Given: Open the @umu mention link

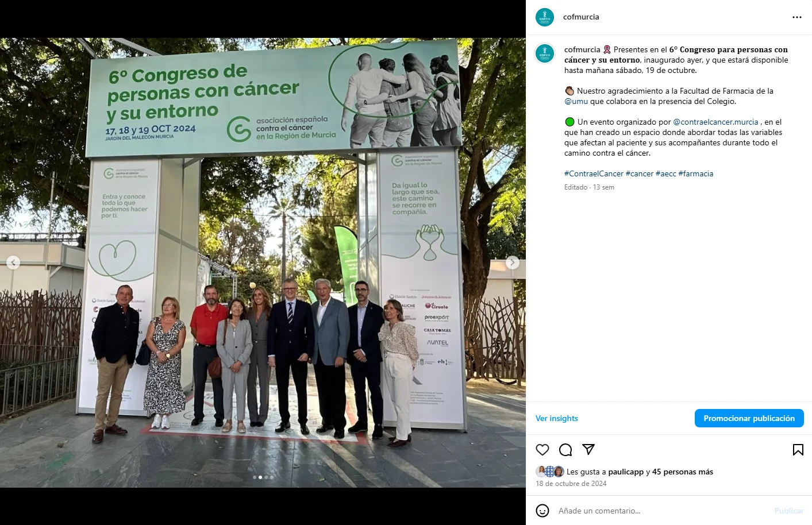Looking at the screenshot, I should tap(576, 101).
